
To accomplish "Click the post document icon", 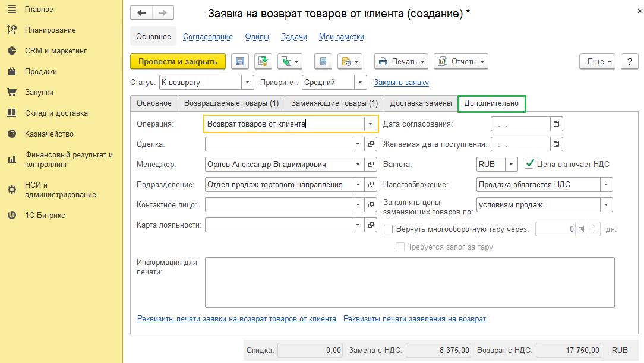I will pyautogui.click(x=263, y=62).
